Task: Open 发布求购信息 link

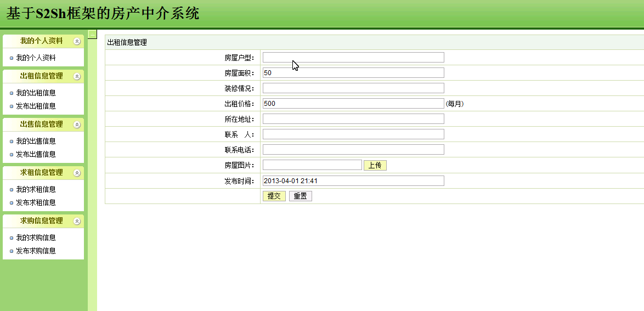Action: coord(36,251)
